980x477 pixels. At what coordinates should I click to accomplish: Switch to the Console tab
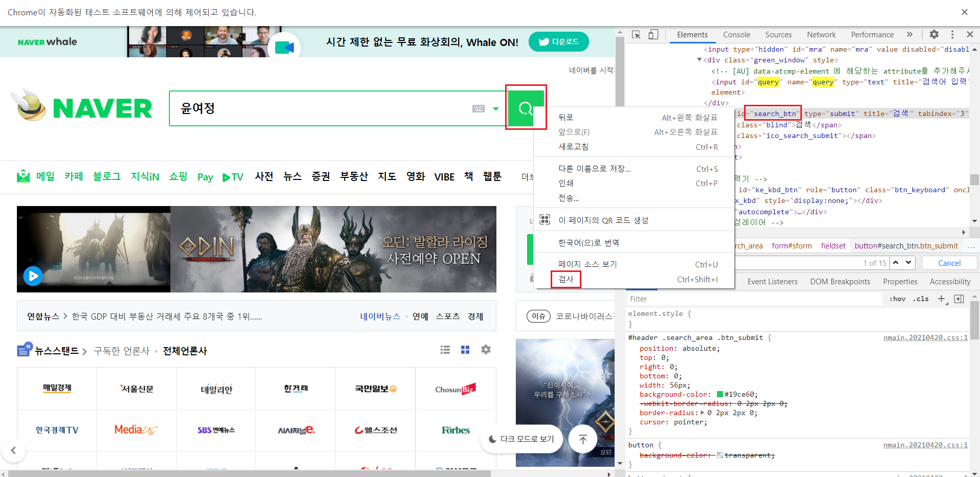point(736,35)
